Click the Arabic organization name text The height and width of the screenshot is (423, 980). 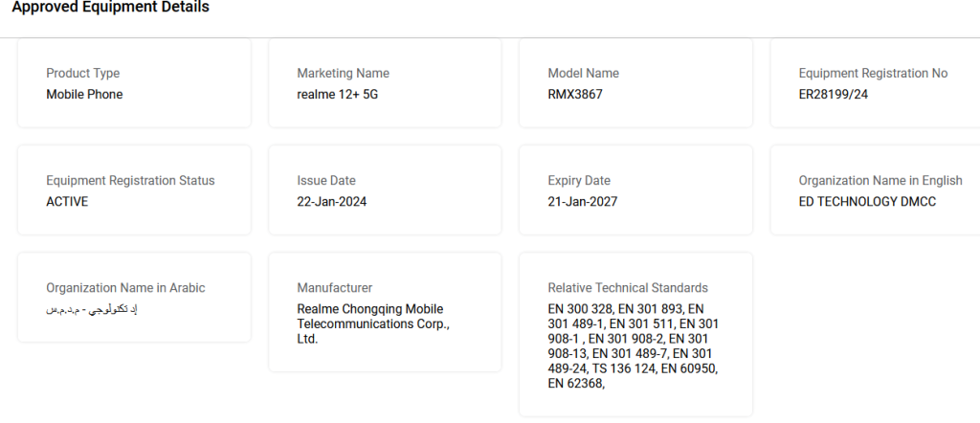93,309
